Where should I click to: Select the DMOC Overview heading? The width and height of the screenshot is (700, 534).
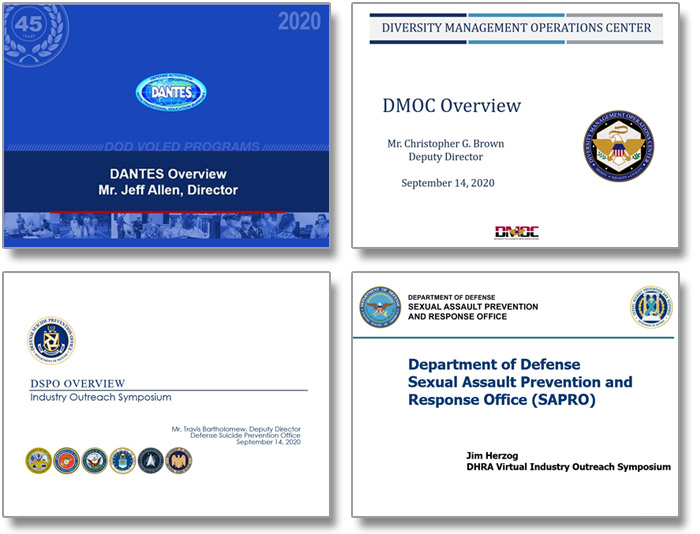click(451, 106)
